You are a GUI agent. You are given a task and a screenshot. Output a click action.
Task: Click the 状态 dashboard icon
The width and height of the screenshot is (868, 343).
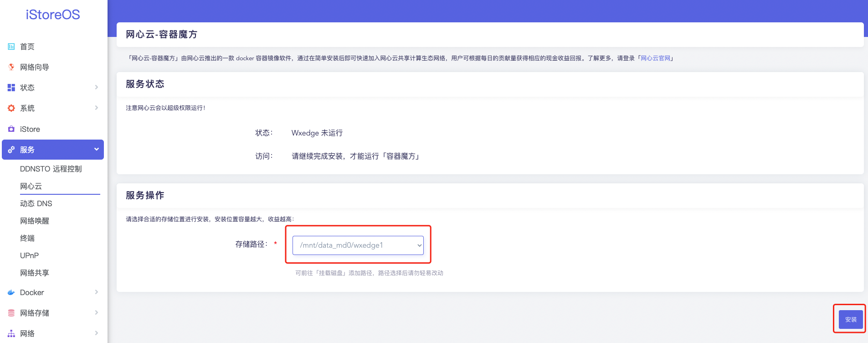click(11, 88)
